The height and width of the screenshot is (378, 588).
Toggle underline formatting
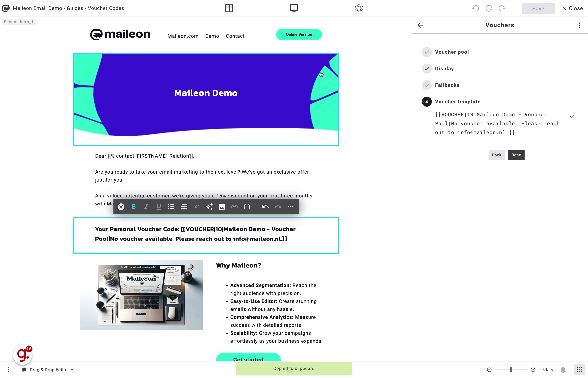[159, 207]
